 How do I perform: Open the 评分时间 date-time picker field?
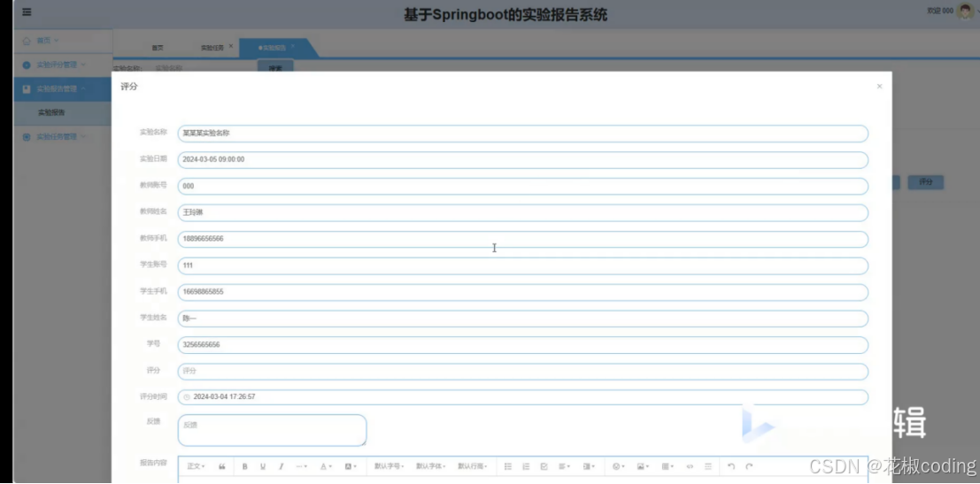click(x=522, y=397)
